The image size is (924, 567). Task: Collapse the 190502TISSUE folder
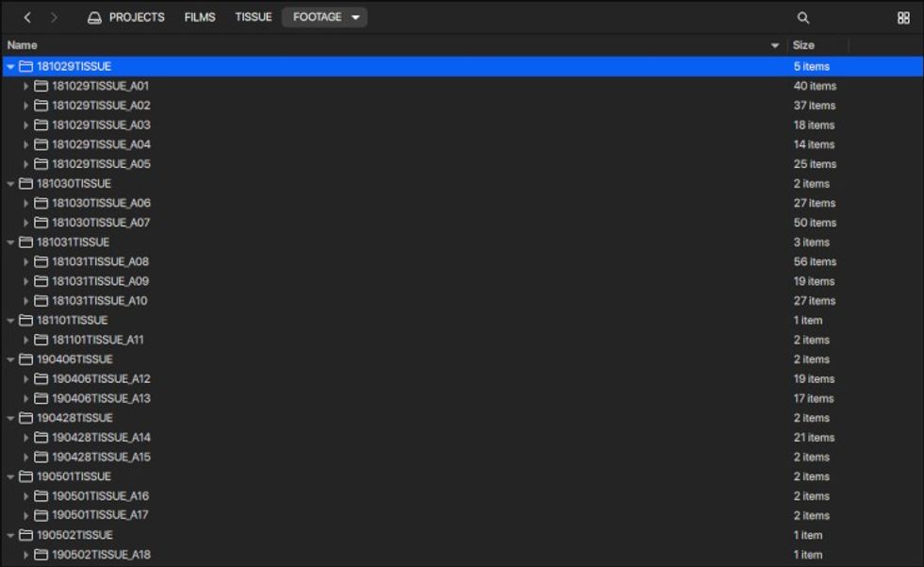[10, 535]
